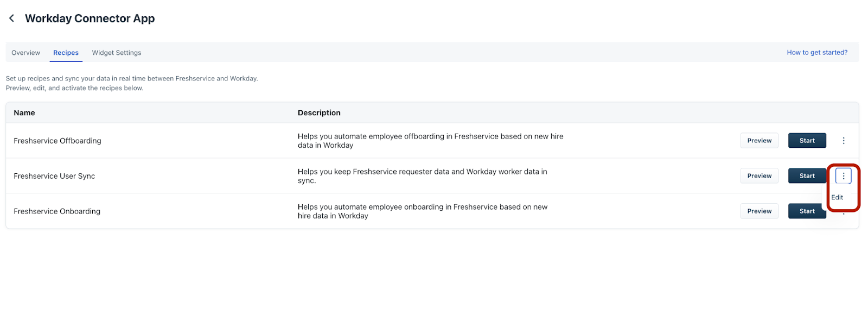The width and height of the screenshot is (868, 314).
Task: Choose Edit from the open kebab menu
Action: click(x=837, y=197)
